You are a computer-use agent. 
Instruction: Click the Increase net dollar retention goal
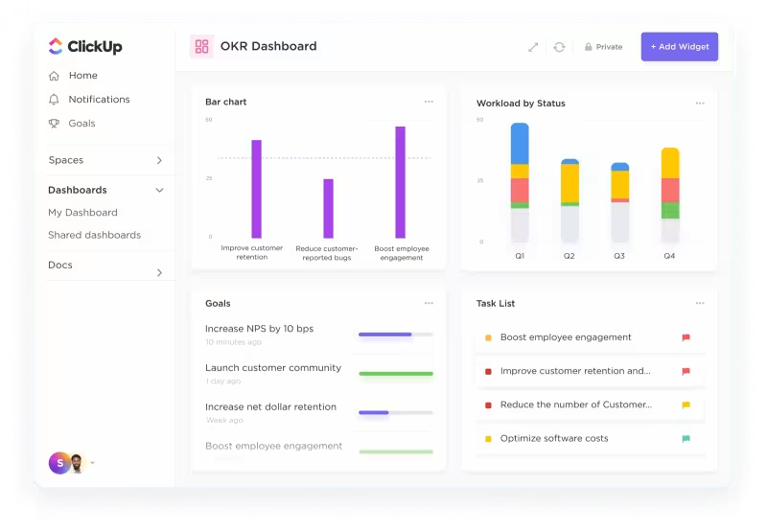(x=270, y=406)
